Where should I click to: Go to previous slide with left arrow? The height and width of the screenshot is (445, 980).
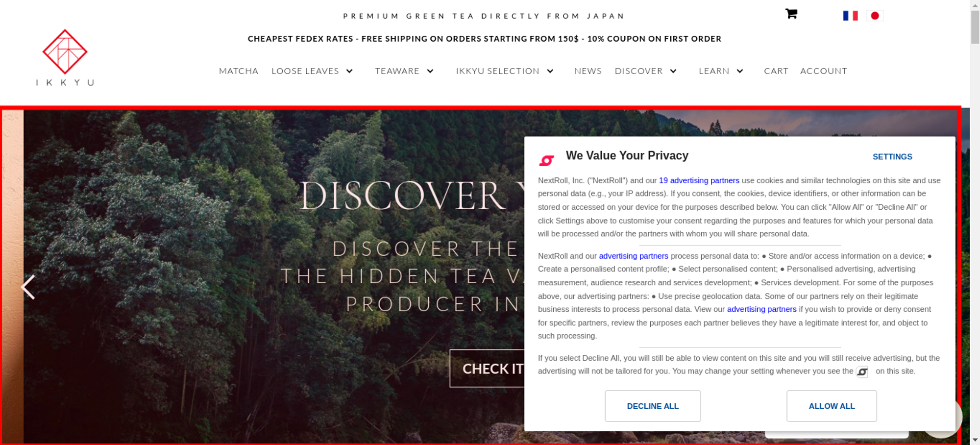[28, 287]
